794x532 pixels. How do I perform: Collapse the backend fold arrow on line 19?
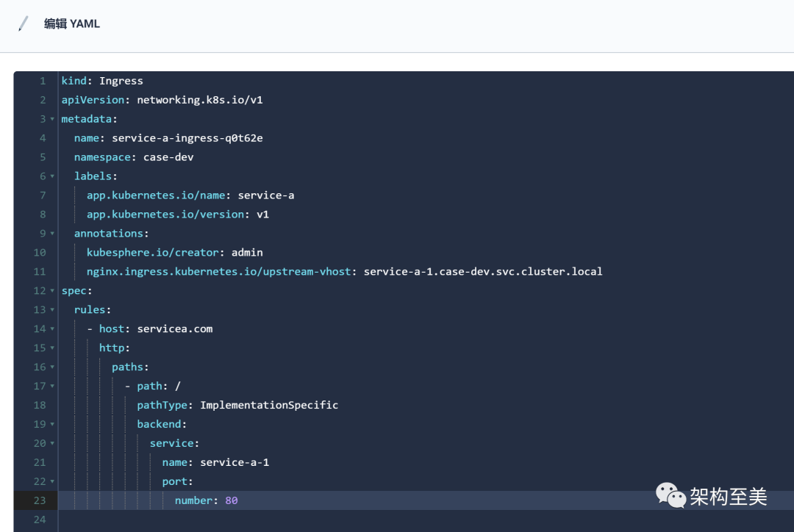(52, 424)
